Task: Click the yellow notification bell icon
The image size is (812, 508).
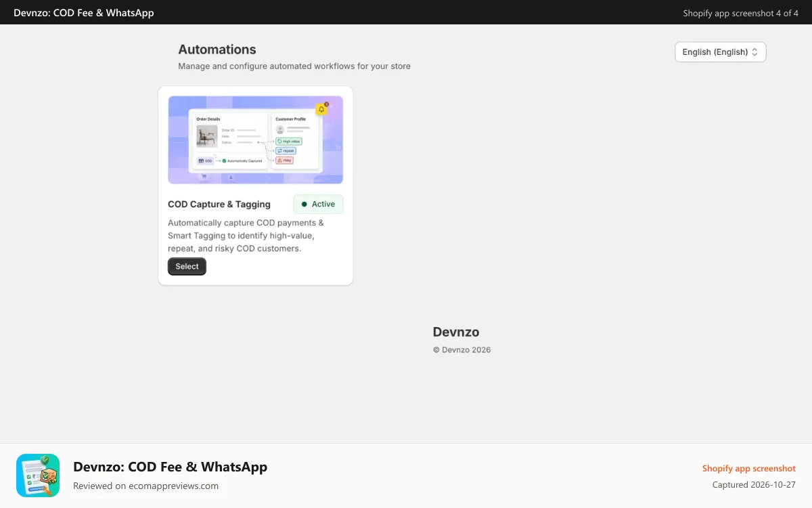Action: [x=321, y=110]
